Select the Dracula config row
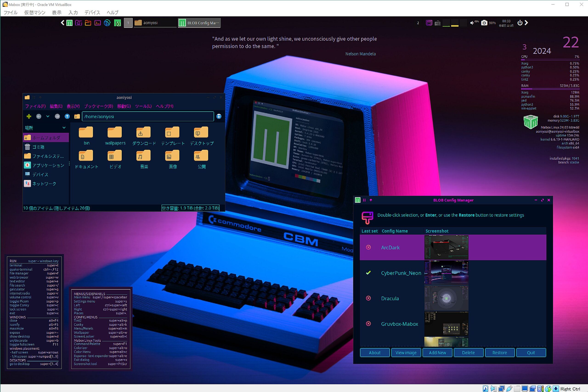Image resolution: width=588 pixels, height=392 pixels. [x=453, y=298]
